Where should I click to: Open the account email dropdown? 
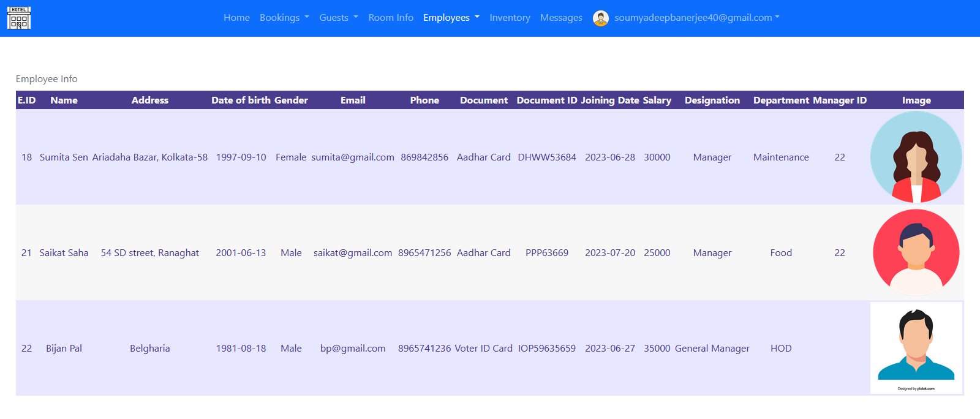tap(696, 18)
